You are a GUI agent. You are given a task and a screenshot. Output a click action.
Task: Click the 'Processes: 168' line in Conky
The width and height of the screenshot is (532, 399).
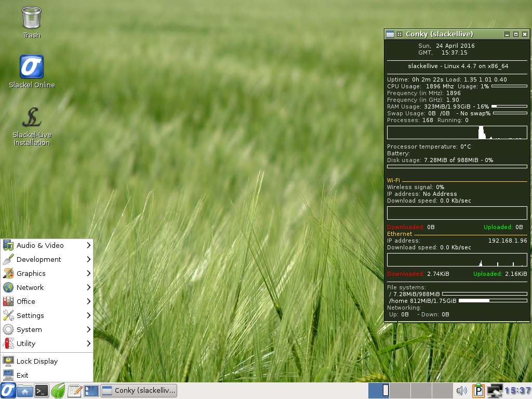coord(410,120)
